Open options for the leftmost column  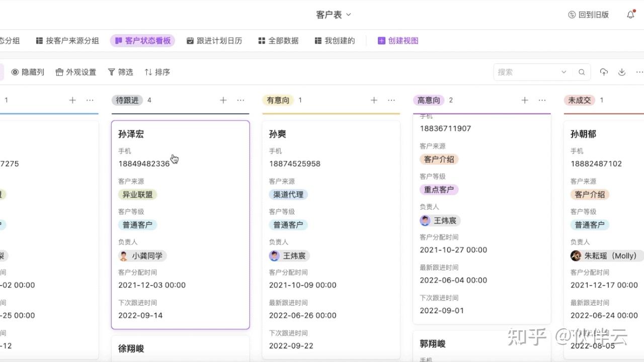pos(90,101)
